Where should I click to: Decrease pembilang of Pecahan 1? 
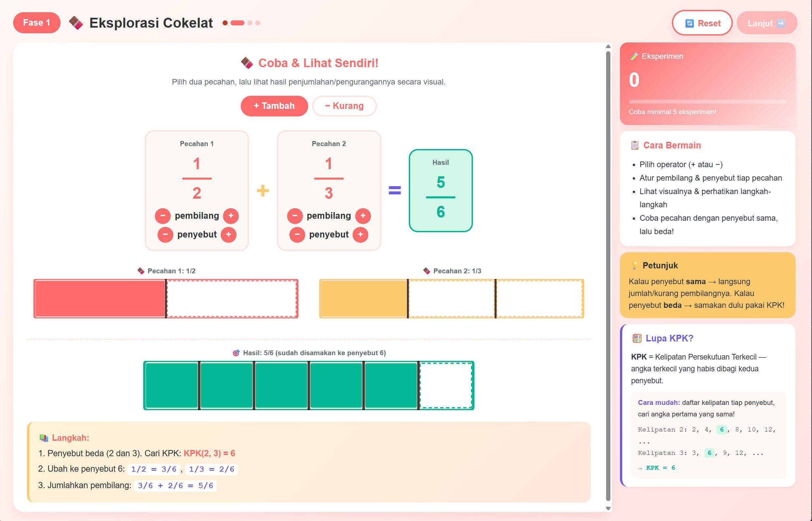[x=163, y=216]
